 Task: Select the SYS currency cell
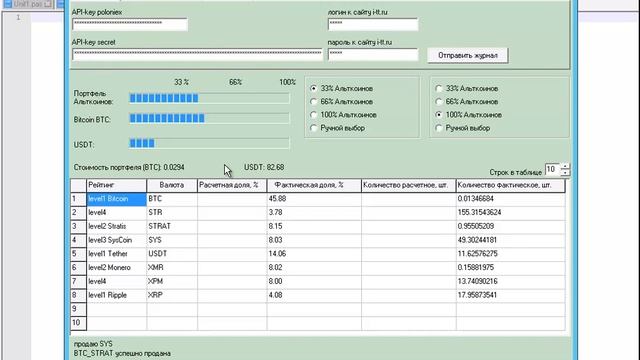[172, 240]
